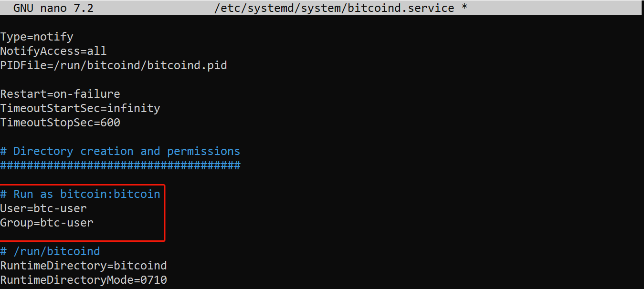Viewport: 644px width, 289px height.
Task: Click the bitcoind.service file path in title bar
Action: click(x=334, y=8)
